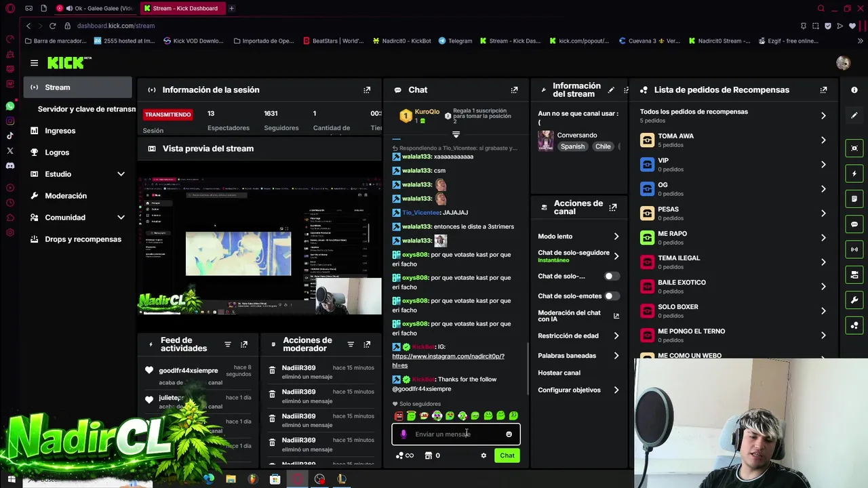This screenshot has height=488, width=868.
Task: Toggle the broadcast signal widget in right sidebar
Action: click(854, 249)
